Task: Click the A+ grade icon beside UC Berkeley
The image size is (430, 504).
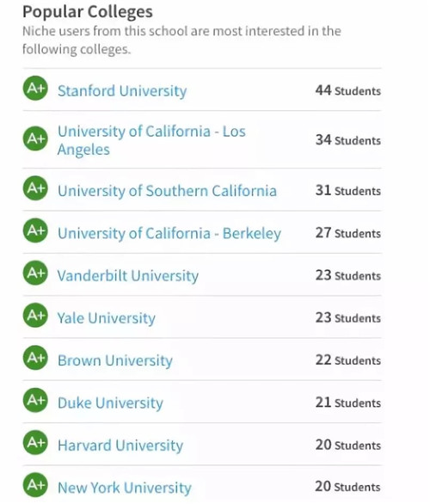Action: point(35,230)
